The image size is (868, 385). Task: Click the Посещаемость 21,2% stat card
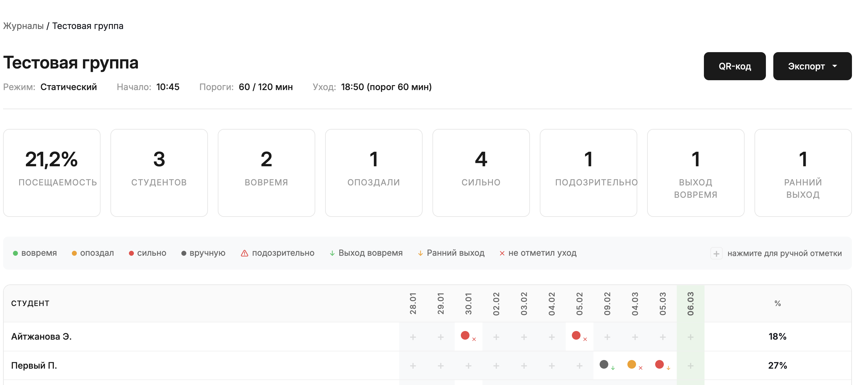(52, 173)
